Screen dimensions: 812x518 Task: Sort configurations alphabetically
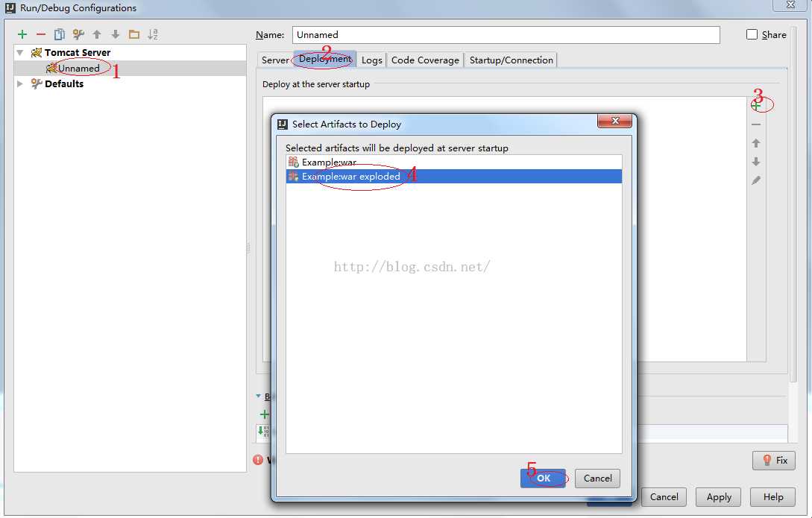pyautogui.click(x=153, y=35)
